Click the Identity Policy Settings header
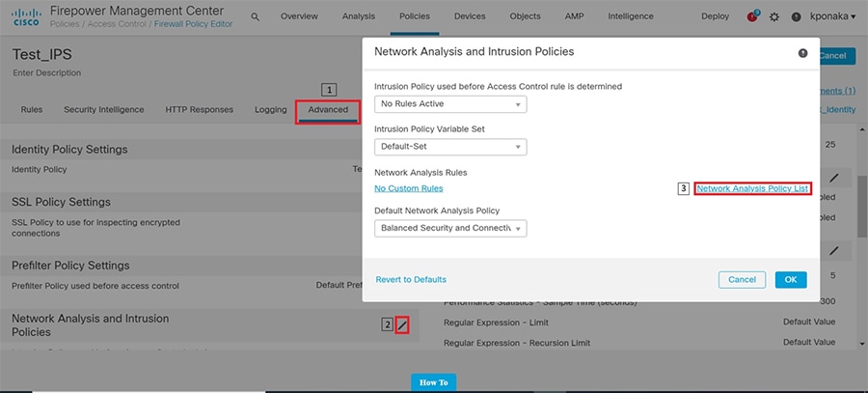 pos(69,149)
